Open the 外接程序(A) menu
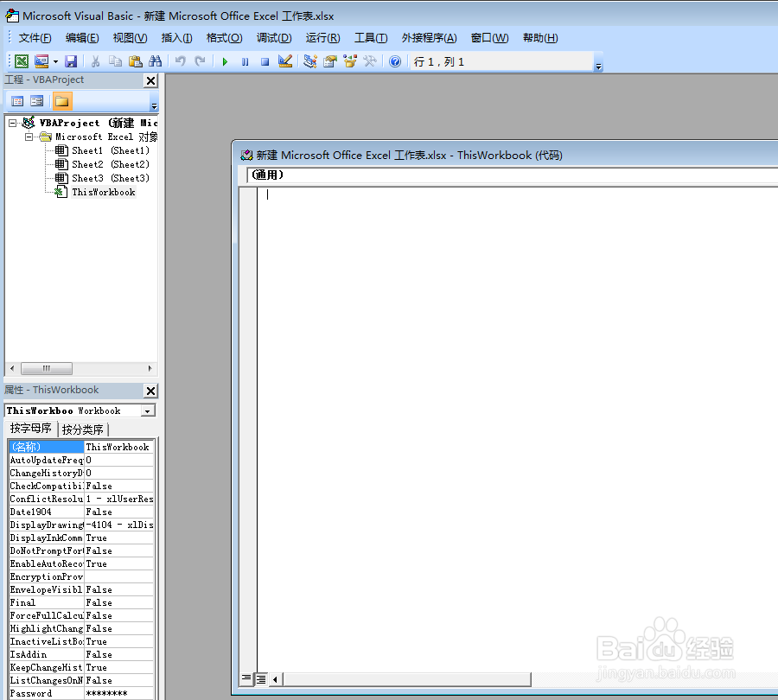The image size is (778, 700). click(x=429, y=38)
